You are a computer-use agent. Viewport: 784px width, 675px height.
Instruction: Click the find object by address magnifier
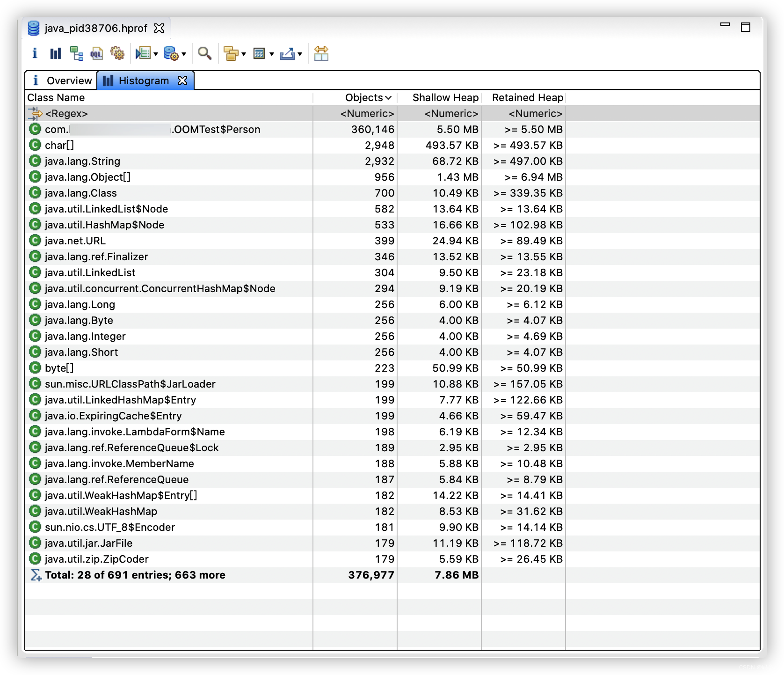tap(204, 53)
